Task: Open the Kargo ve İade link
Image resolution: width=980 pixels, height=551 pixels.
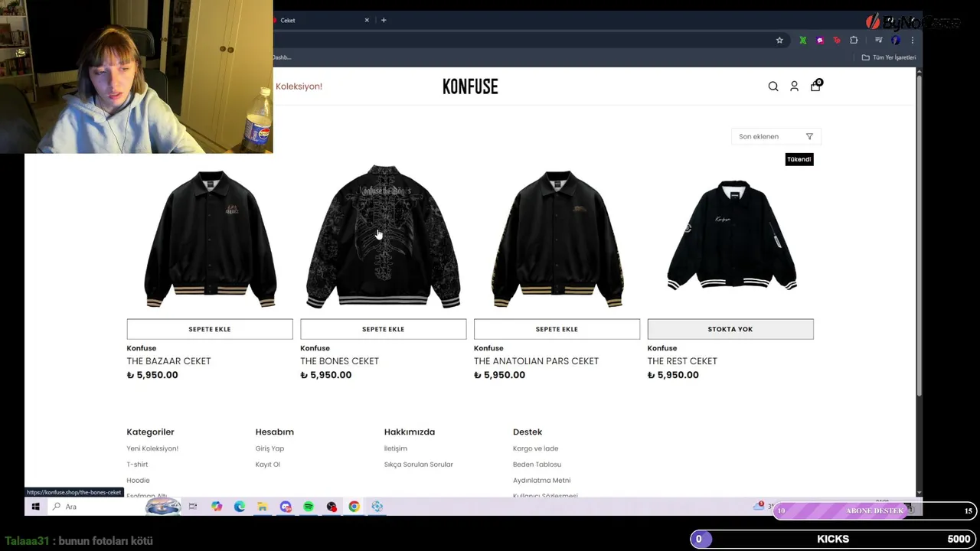Action: [x=535, y=448]
